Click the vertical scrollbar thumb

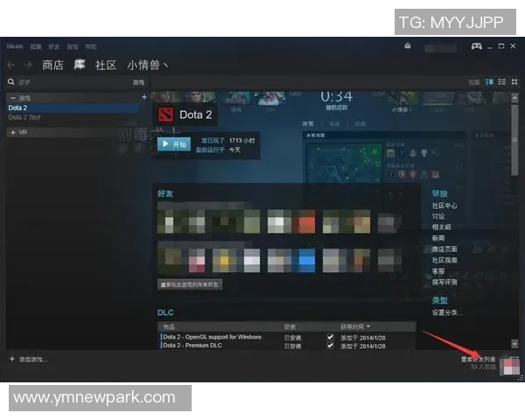click(514, 138)
